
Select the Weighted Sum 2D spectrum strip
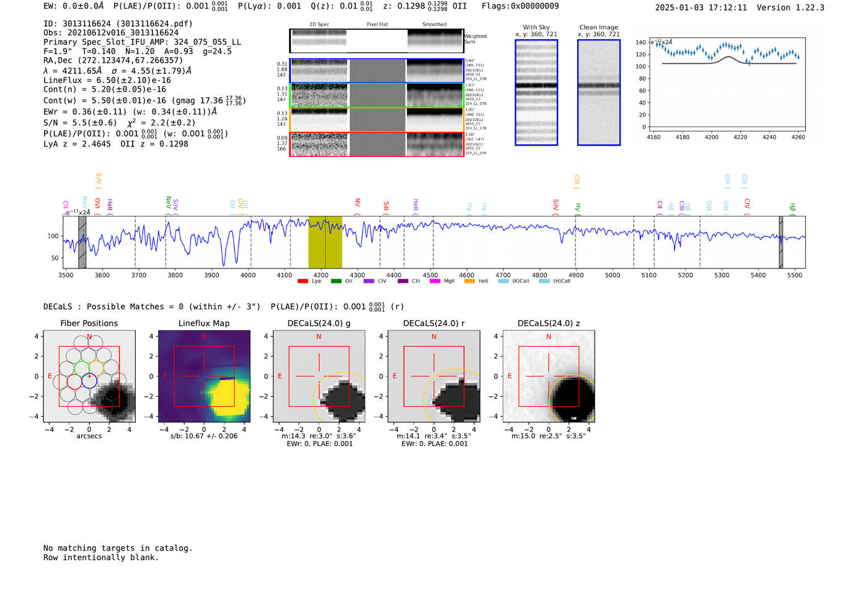coord(376,41)
